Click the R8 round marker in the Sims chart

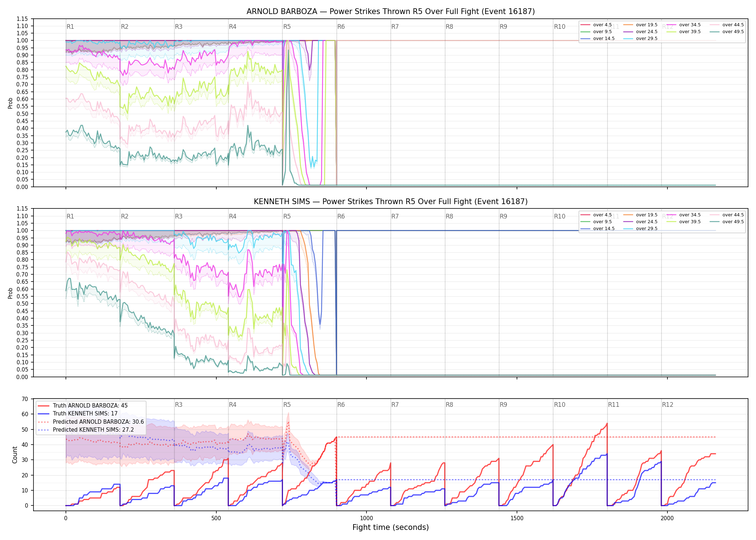click(x=449, y=216)
